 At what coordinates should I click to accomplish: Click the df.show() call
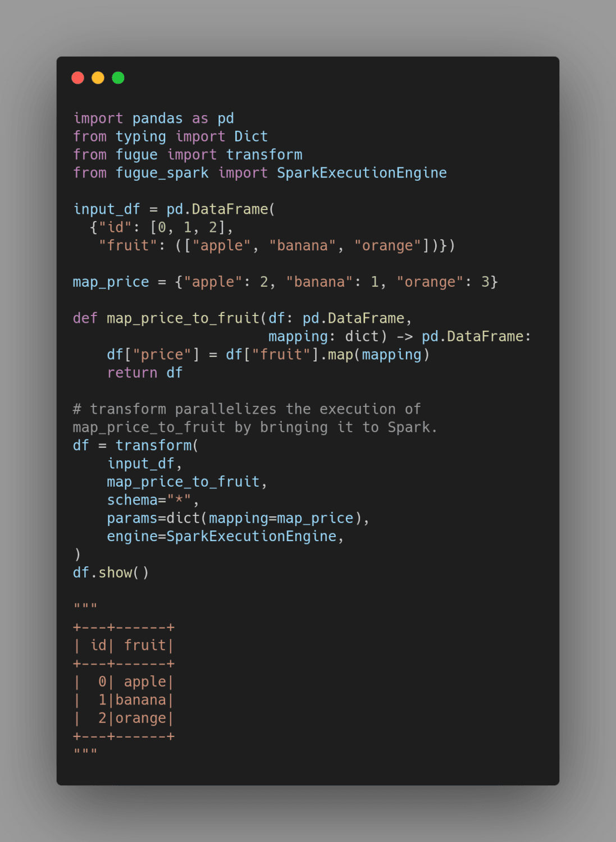111,573
